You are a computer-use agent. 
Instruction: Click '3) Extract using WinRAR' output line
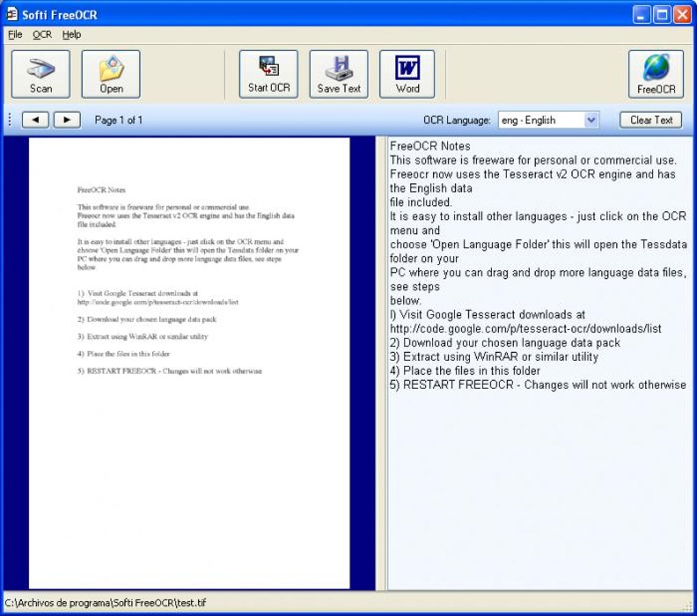click(494, 357)
